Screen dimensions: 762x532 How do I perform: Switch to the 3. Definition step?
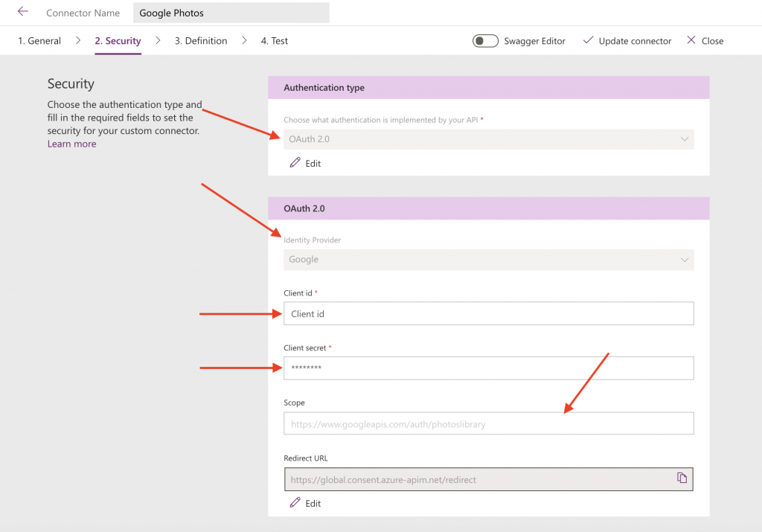pyautogui.click(x=201, y=41)
